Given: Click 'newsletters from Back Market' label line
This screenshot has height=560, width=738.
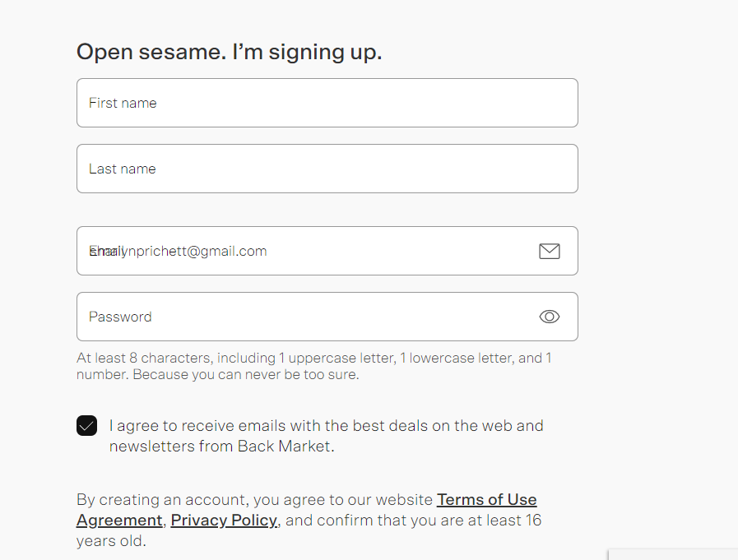Looking at the screenshot, I should [x=221, y=446].
